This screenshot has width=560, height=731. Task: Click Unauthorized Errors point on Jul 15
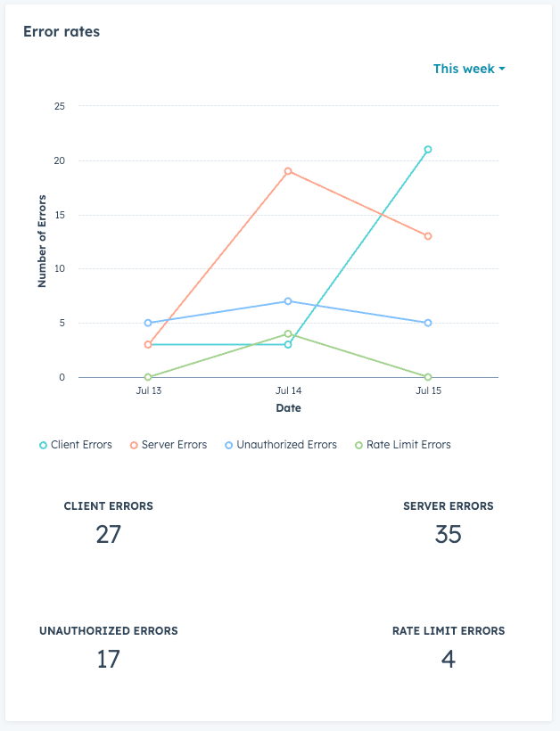[428, 323]
